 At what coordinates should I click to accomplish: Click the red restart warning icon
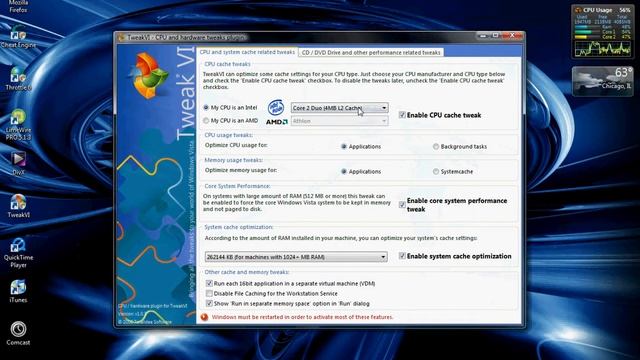(204, 317)
